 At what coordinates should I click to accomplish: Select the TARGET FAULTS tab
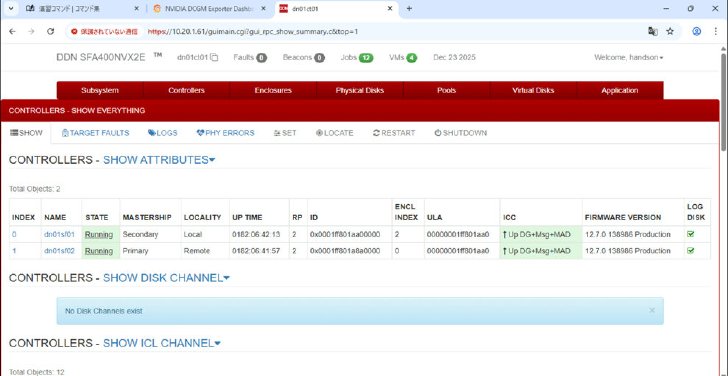[96, 133]
